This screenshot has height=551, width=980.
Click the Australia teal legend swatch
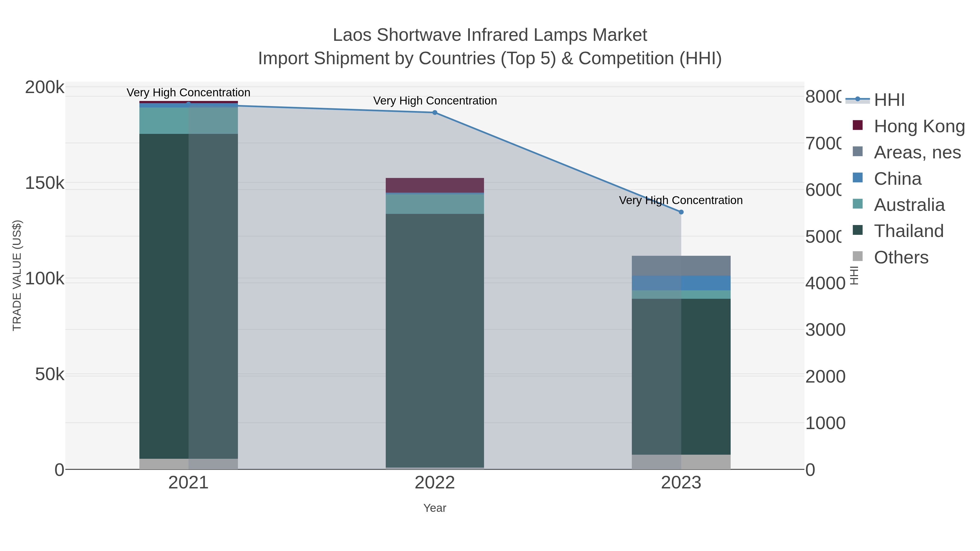(857, 204)
